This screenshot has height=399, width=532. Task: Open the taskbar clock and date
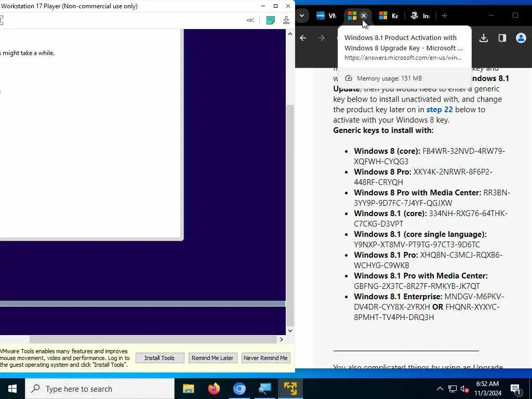[x=487, y=389]
